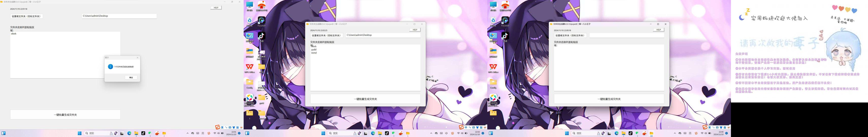Launch Edge from the taskbar showing 22:02
This screenshot has height=137, width=868.
pyautogui.click(x=373, y=133)
